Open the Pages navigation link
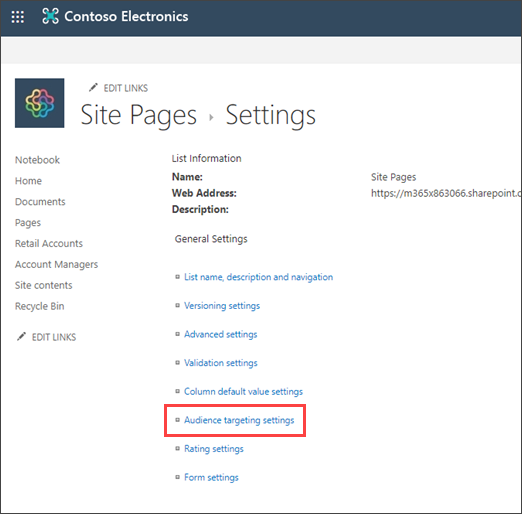This screenshot has width=522, height=514. (x=28, y=223)
